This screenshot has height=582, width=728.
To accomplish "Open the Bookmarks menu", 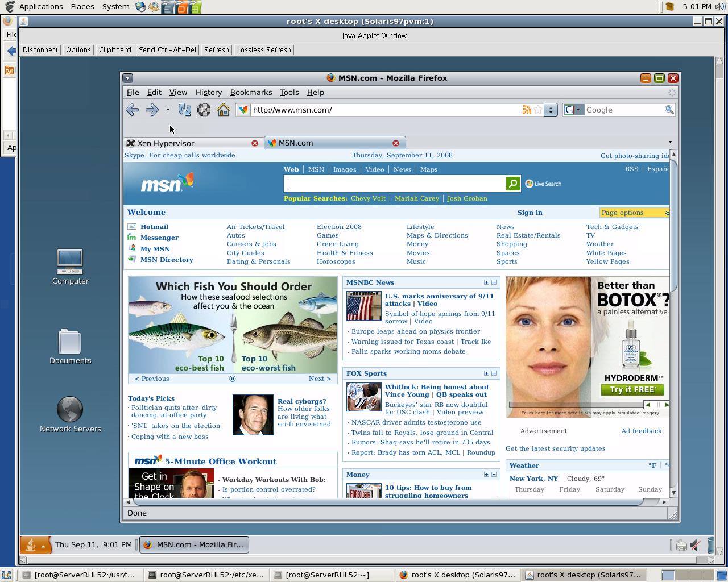I will click(x=251, y=92).
